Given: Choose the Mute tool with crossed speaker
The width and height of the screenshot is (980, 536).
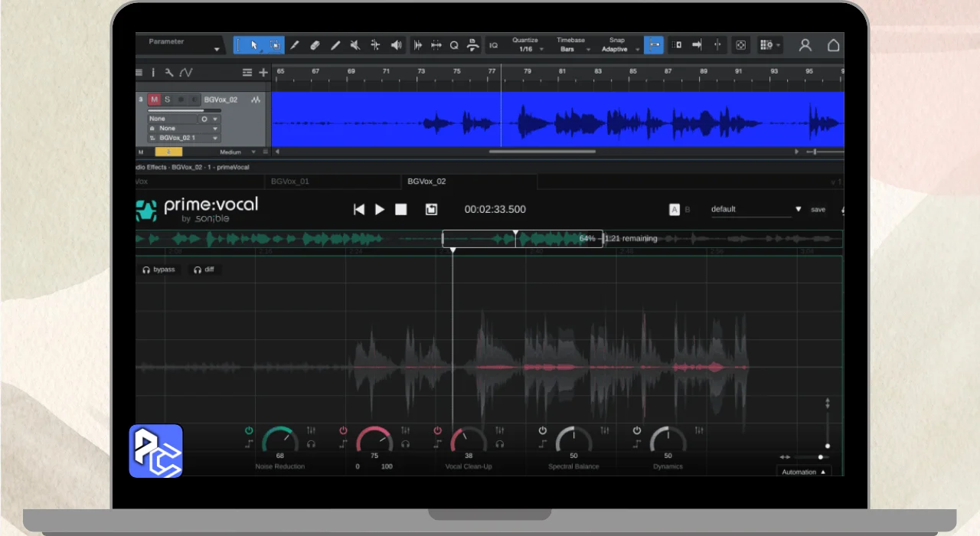Looking at the screenshot, I should pos(354,45).
